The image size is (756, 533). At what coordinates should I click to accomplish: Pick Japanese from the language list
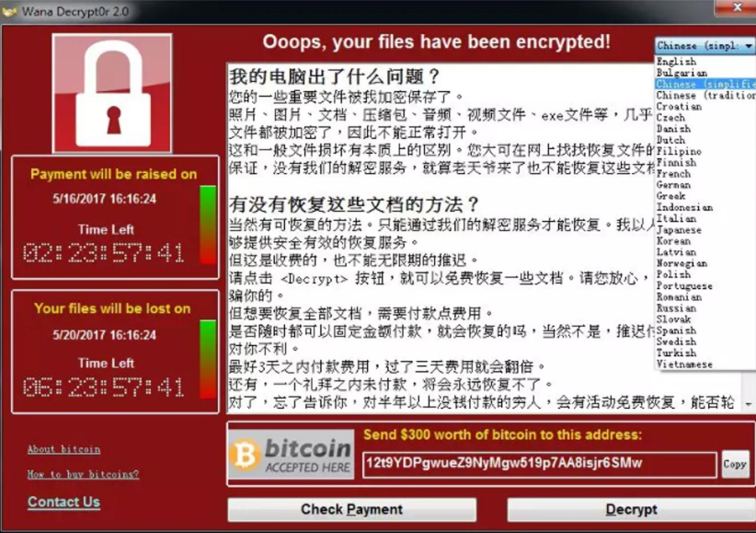pos(679,230)
